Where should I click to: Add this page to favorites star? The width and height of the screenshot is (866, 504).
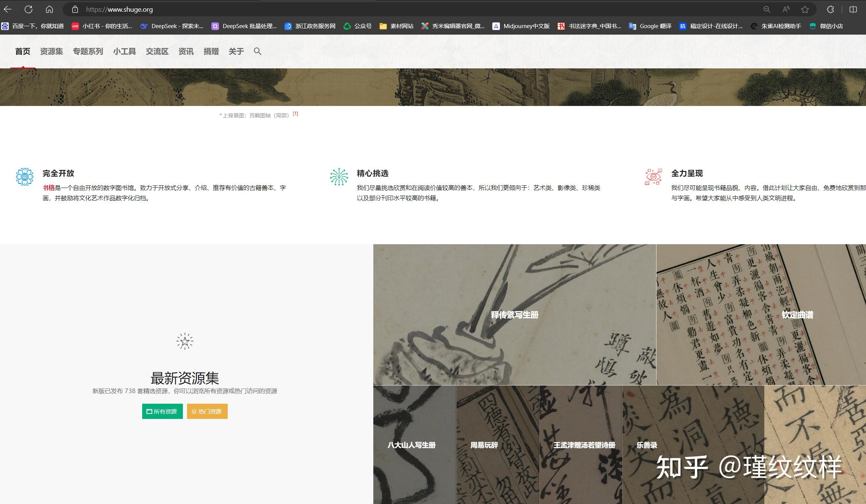805,9
